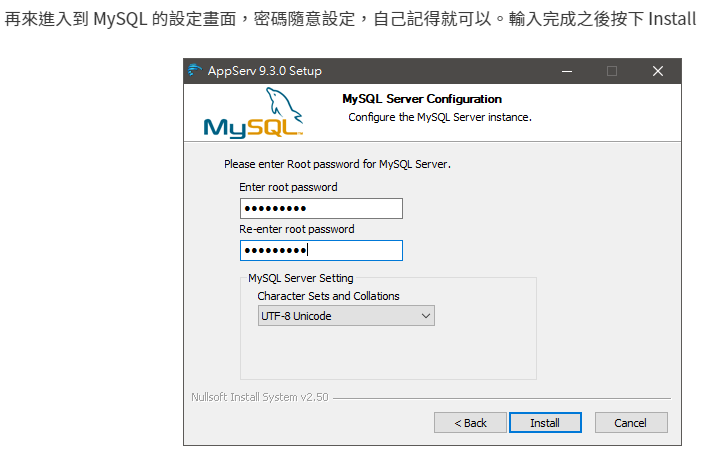Click the AppServ 9.3.0 Setup title text
This screenshot has width=703, height=455.
264,71
